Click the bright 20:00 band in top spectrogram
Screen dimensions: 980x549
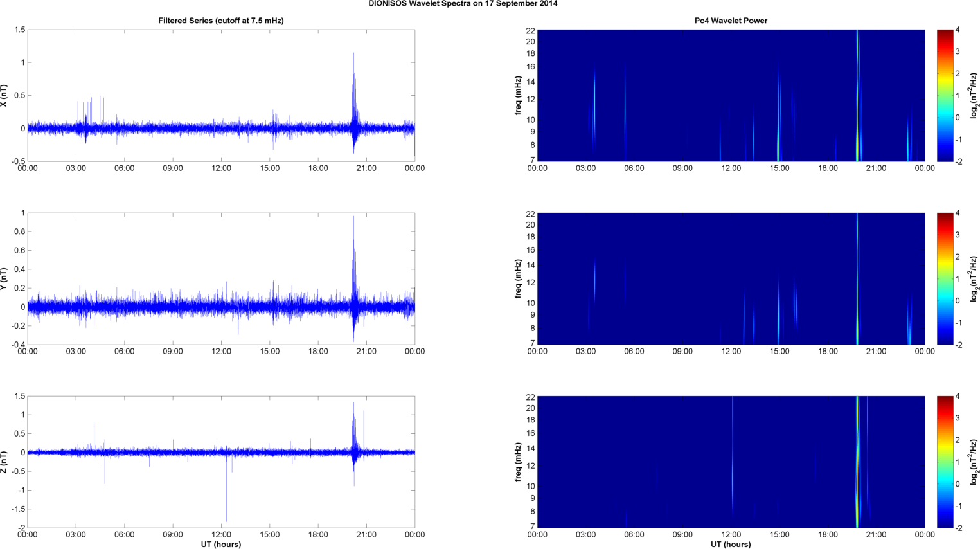point(857,96)
